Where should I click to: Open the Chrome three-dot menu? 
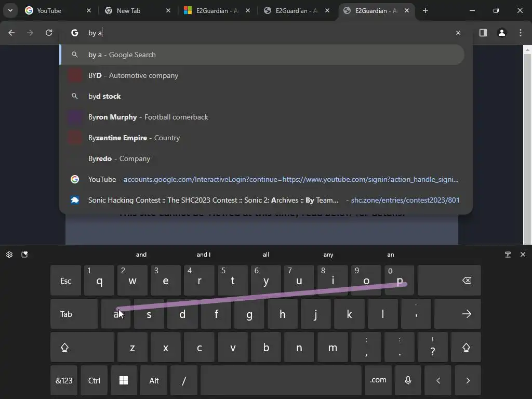[521, 33]
